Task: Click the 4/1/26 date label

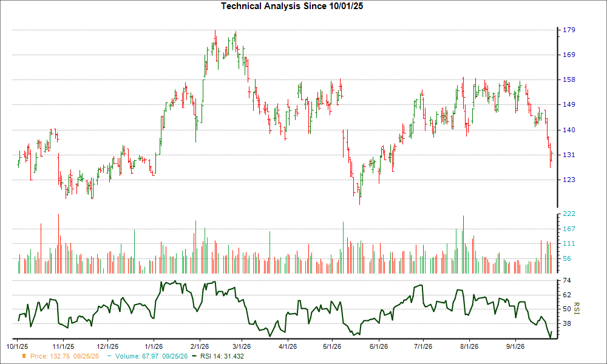Action: 287,346
